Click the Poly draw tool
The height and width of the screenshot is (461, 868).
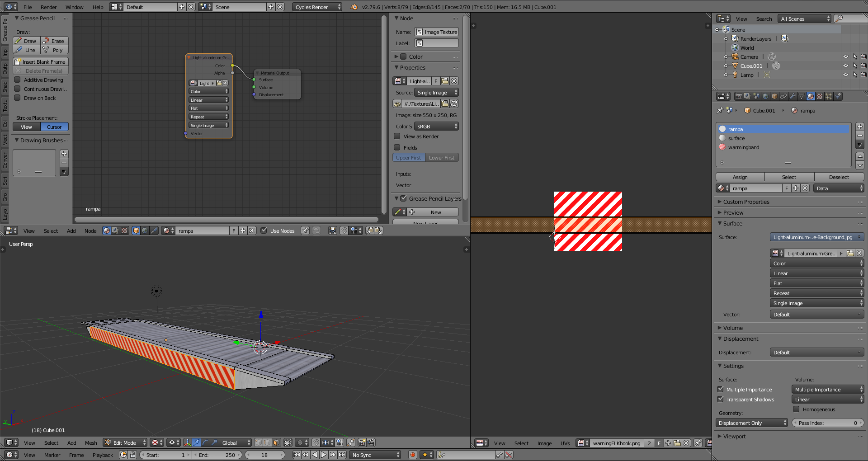click(55, 50)
